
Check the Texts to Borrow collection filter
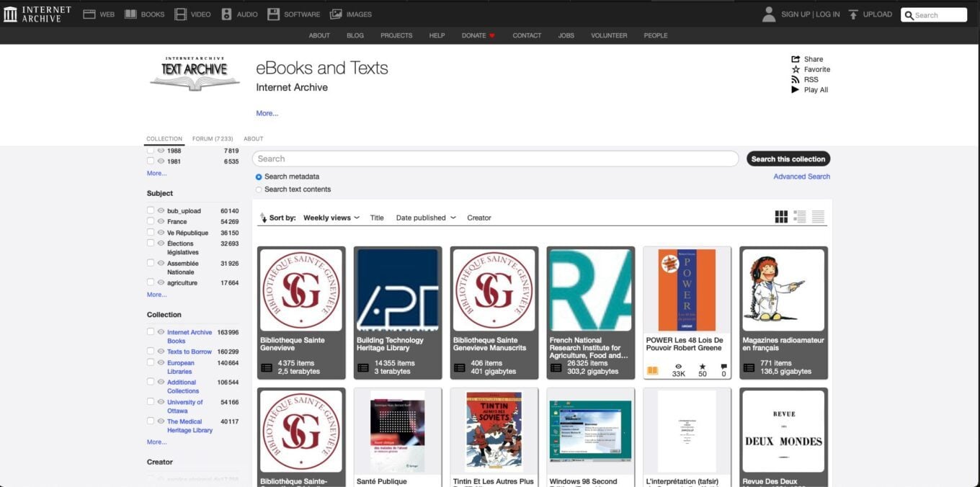click(x=151, y=352)
